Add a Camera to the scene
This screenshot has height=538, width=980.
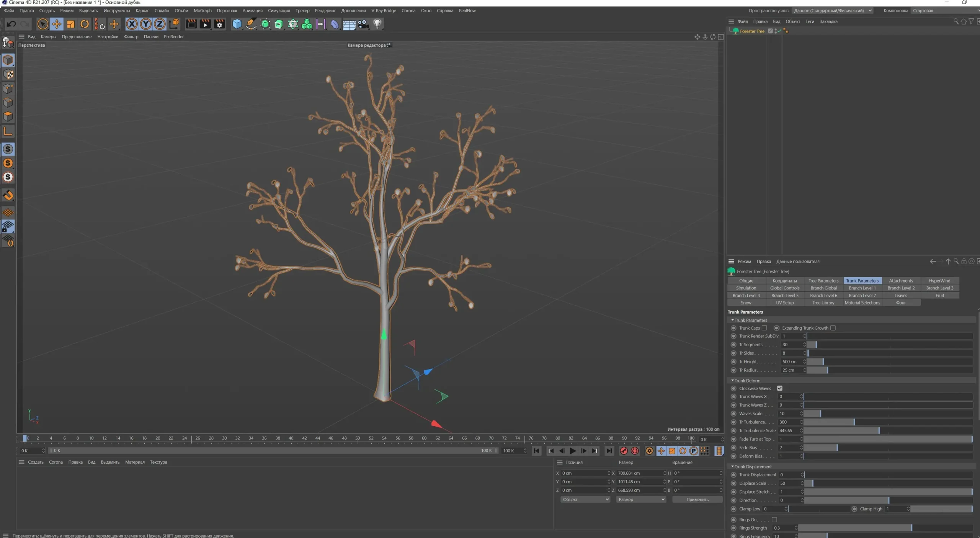coord(363,24)
